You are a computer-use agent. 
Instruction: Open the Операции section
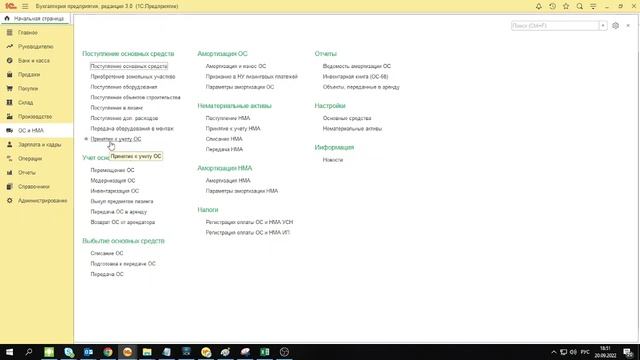tap(30, 159)
